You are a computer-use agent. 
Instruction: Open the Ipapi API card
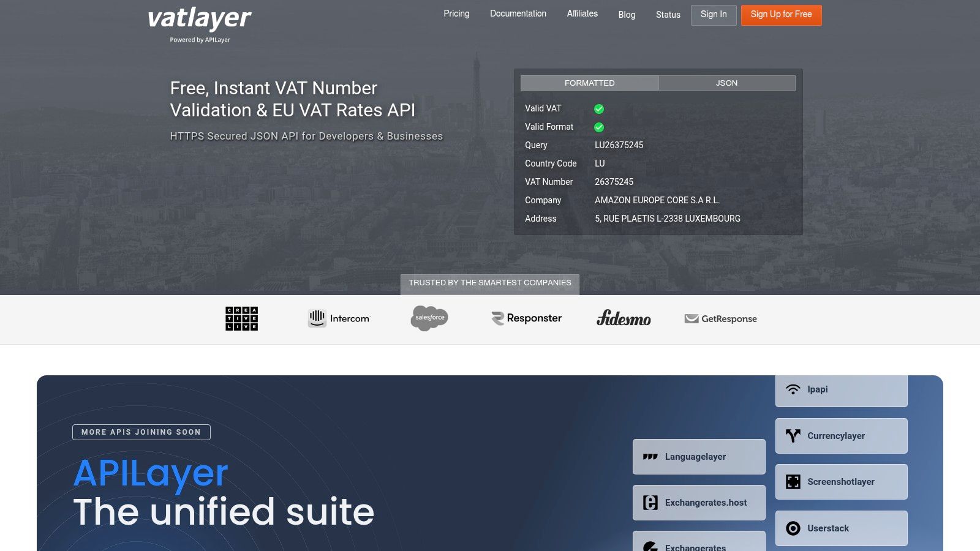pyautogui.click(x=842, y=391)
